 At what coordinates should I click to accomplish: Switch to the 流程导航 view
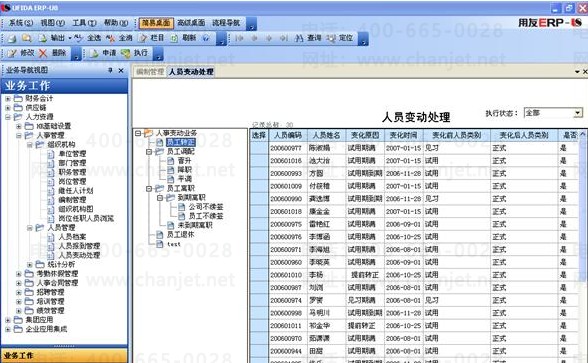[226, 23]
